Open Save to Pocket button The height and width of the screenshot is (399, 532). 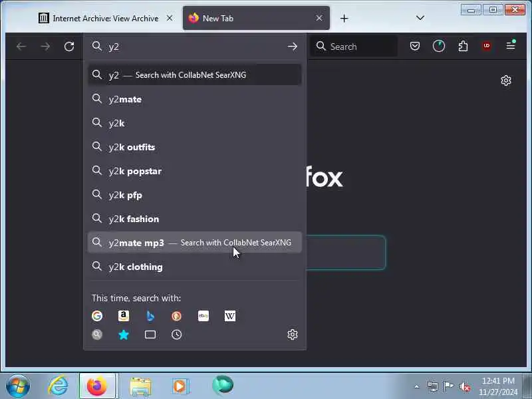(x=414, y=46)
